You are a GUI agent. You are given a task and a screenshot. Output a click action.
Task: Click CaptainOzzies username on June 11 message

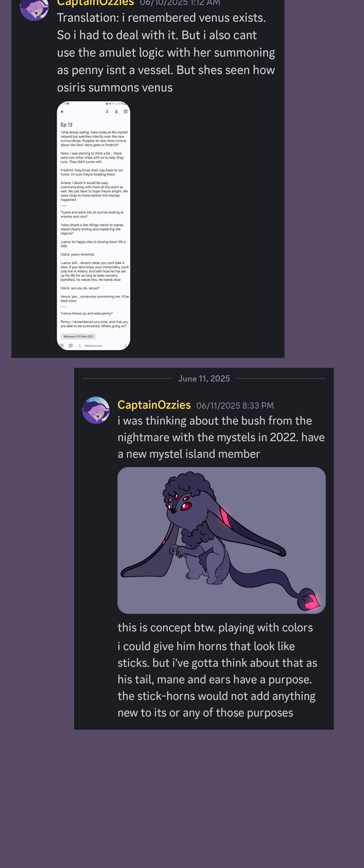coord(154,405)
